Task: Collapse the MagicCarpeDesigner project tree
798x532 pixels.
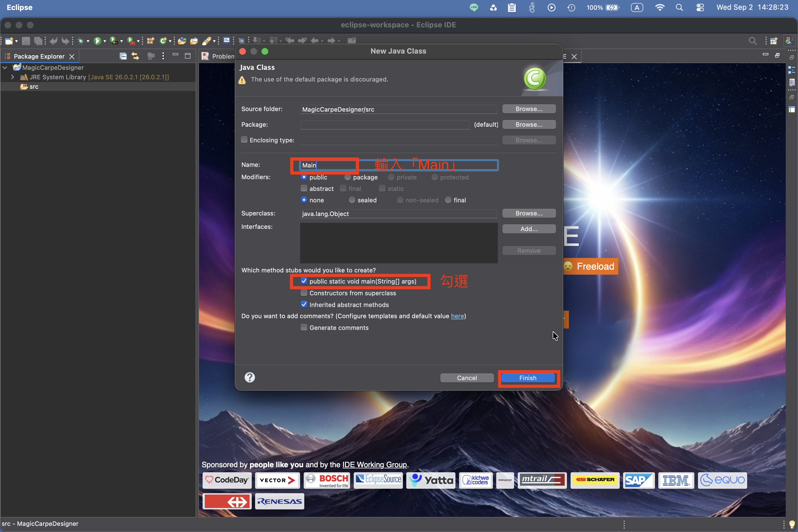Action: click(x=5, y=68)
